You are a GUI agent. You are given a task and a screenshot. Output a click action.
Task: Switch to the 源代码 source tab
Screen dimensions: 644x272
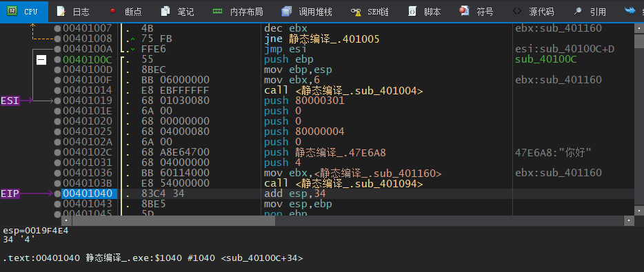click(x=533, y=12)
